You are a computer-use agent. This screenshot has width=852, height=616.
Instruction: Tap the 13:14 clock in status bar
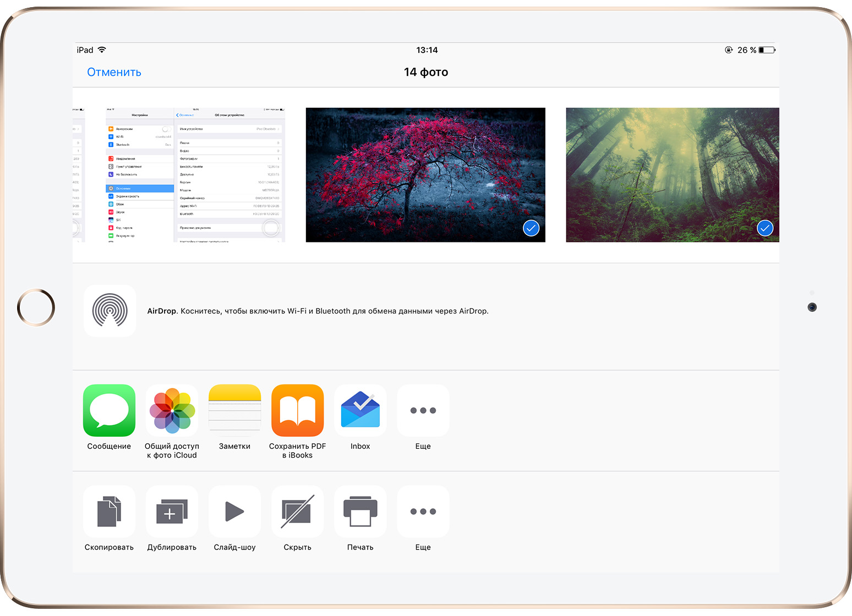tap(427, 50)
